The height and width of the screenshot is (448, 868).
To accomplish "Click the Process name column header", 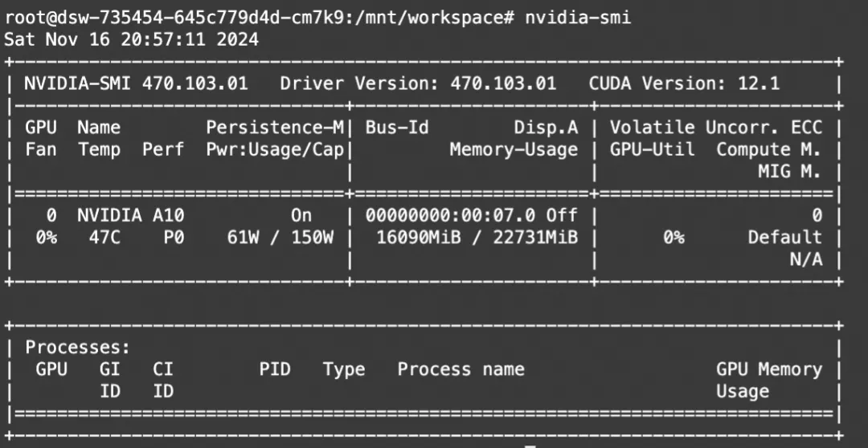I will click(x=461, y=369).
